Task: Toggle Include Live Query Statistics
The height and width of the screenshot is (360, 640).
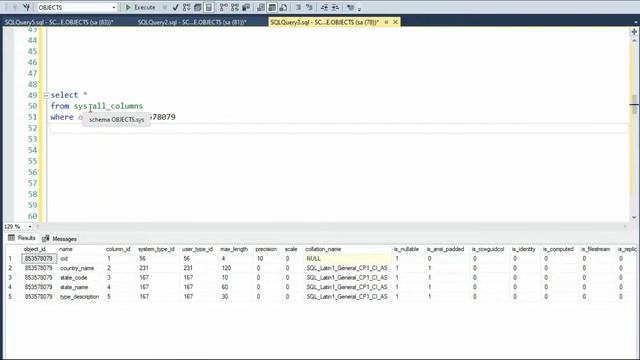Action: coord(235,7)
